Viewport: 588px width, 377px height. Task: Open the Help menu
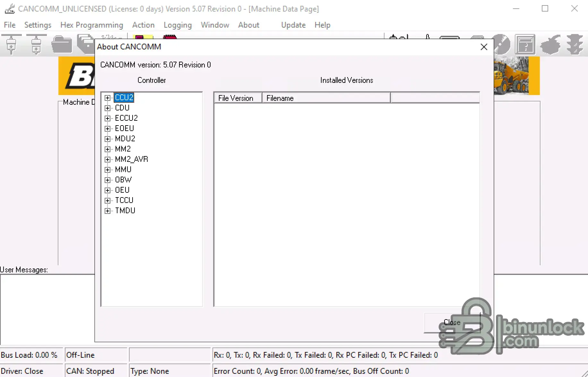tap(323, 25)
